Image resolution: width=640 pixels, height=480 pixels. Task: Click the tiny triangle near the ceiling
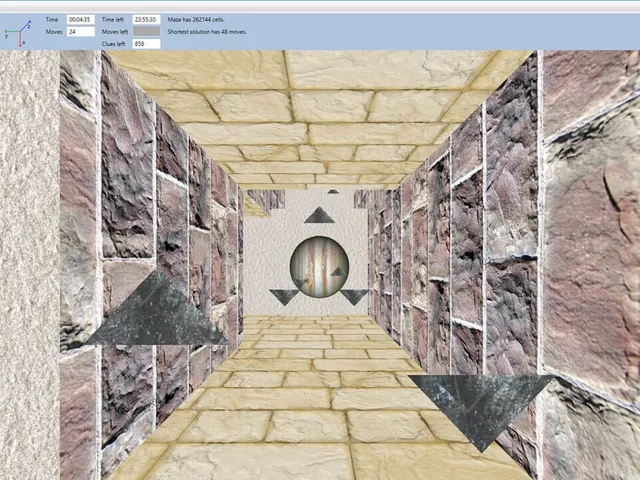tap(333, 191)
